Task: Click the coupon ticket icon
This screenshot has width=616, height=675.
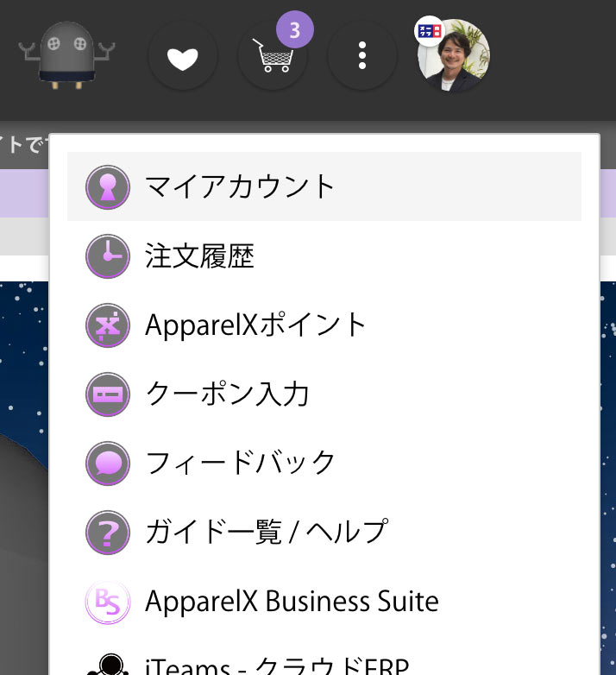Action: pyautogui.click(x=108, y=394)
